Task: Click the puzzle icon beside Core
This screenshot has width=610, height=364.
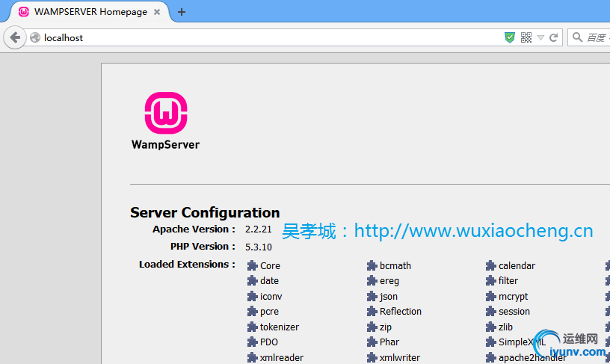Action: click(253, 265)
